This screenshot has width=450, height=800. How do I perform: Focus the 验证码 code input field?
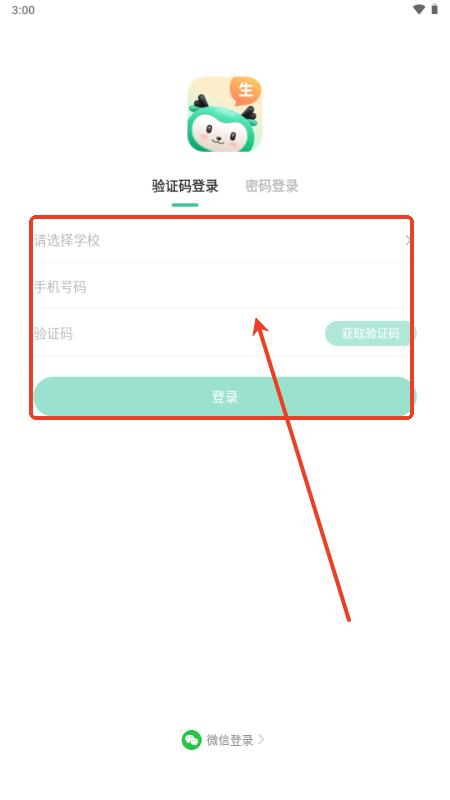pyautogui.click(x=179, y=334)
